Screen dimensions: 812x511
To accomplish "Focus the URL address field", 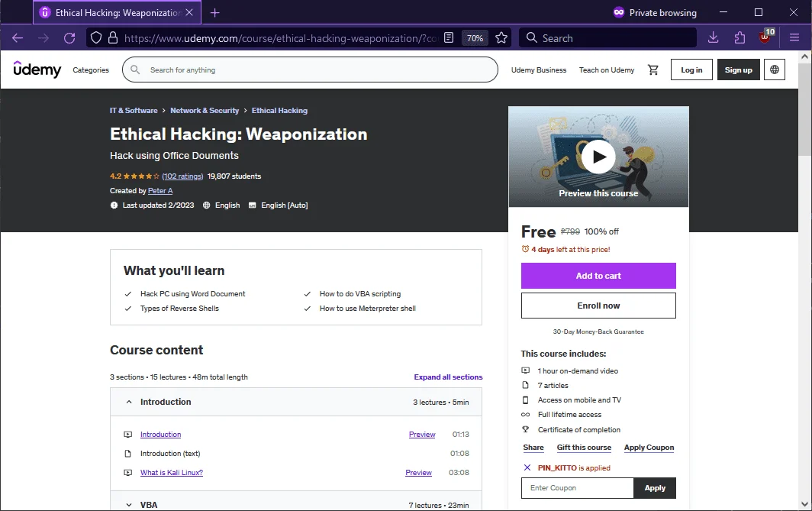I will pyautogui.click(x=280, y=38).
